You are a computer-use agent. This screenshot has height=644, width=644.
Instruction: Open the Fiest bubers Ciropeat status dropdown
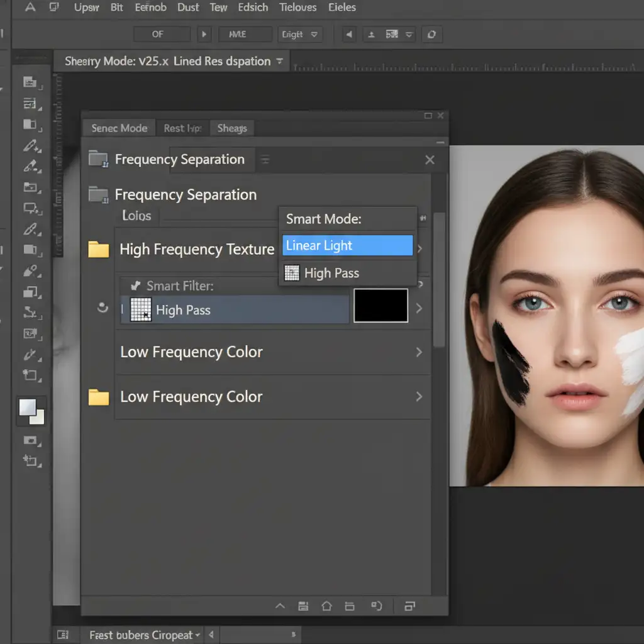point(145,635)
